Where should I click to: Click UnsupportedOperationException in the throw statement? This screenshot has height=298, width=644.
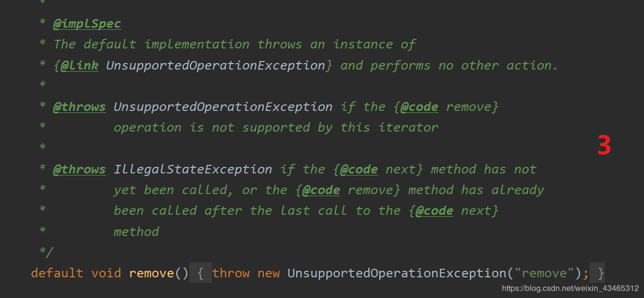pyautogui.click(x=396, y=273)
